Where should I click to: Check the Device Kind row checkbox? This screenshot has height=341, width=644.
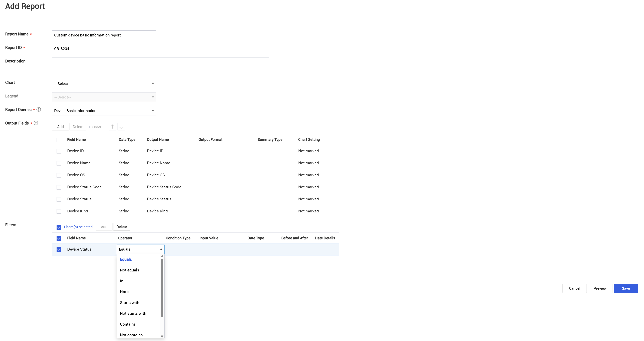point(59,211)
